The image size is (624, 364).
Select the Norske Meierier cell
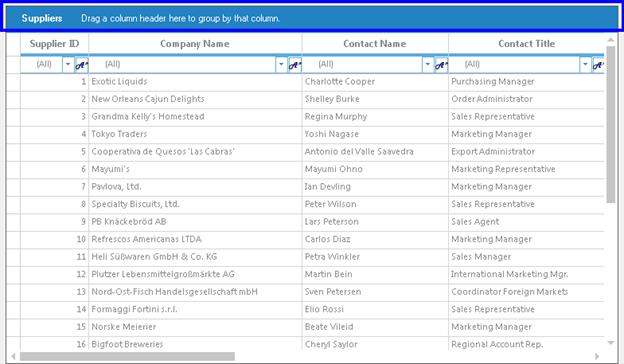pos(195,327)
